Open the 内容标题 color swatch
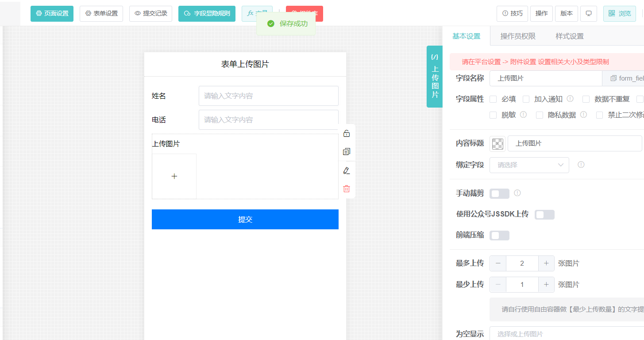This screenshot has width=644, height=340. pyautogui.click(x=497, y=143)
